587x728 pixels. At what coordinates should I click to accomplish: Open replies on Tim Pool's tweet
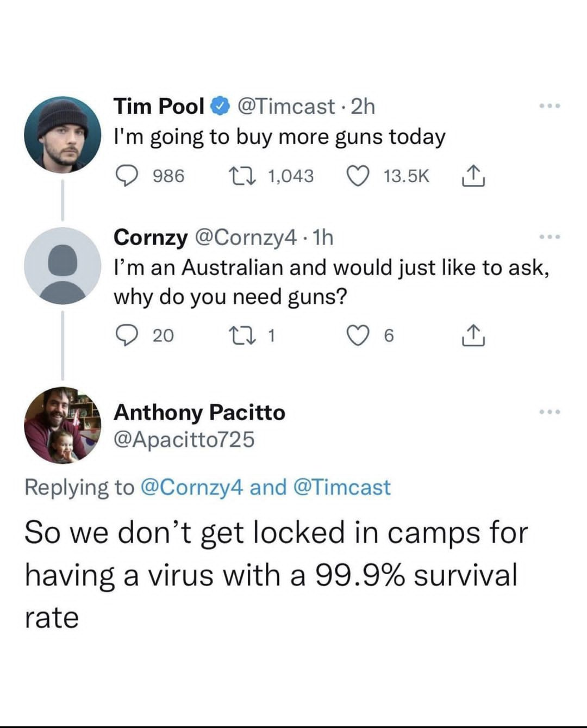pyautogui.click(x=127, y=176)
